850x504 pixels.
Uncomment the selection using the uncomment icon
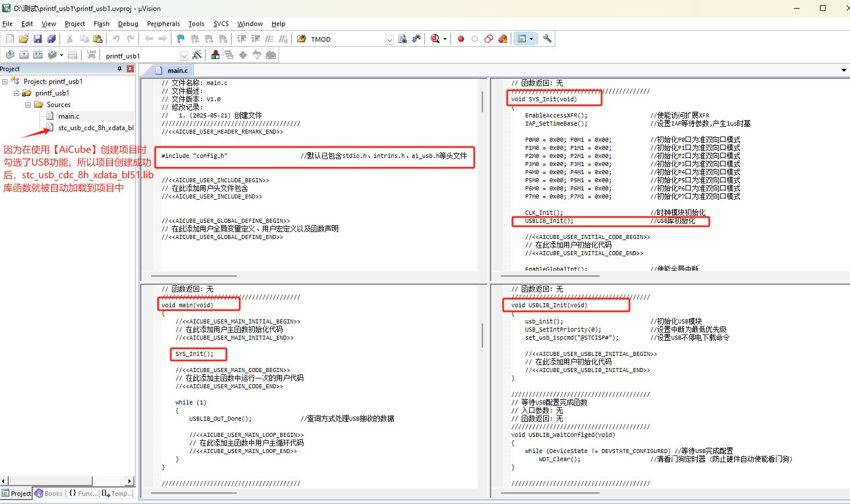point(283,39)
